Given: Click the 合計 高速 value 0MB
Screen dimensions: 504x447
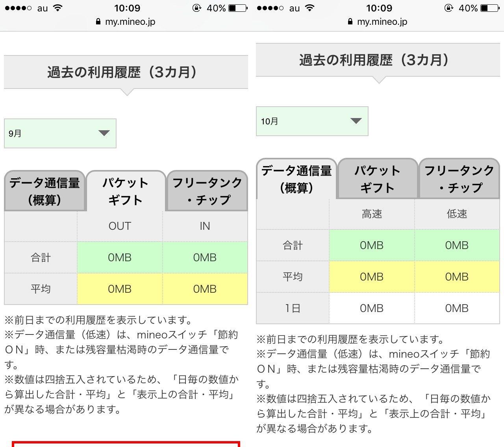Looking at the screenshot, I should [372, 246].
